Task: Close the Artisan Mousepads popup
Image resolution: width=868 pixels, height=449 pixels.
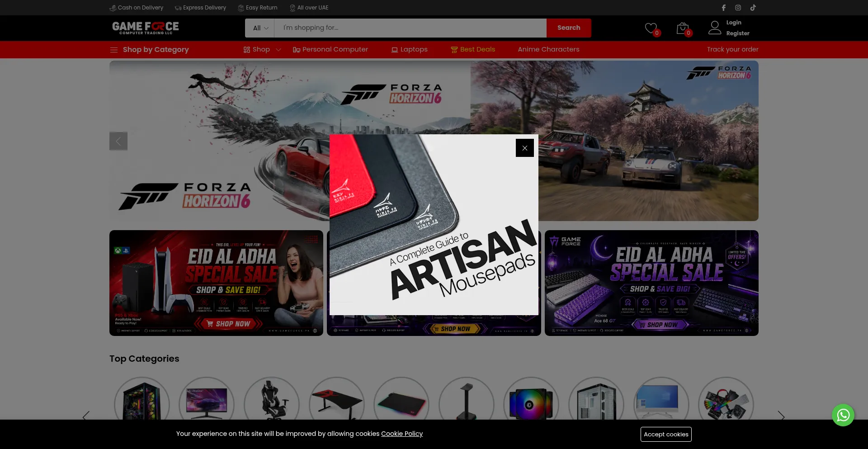Action: coord(524,148)
